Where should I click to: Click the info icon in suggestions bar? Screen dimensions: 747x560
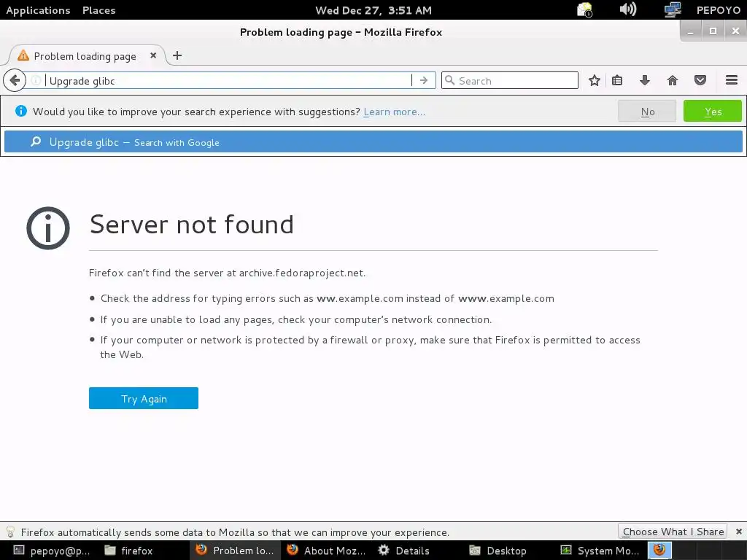point(21,111)
